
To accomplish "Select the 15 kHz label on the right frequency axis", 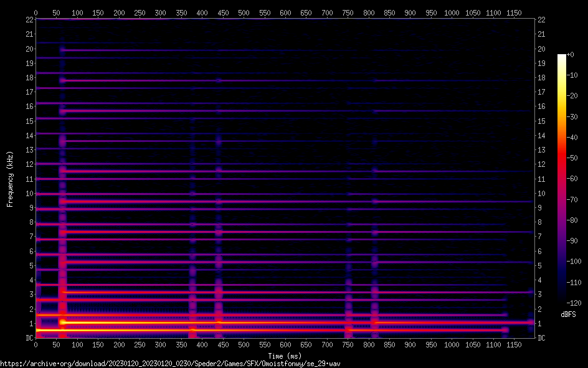I will tap(542, 121).
